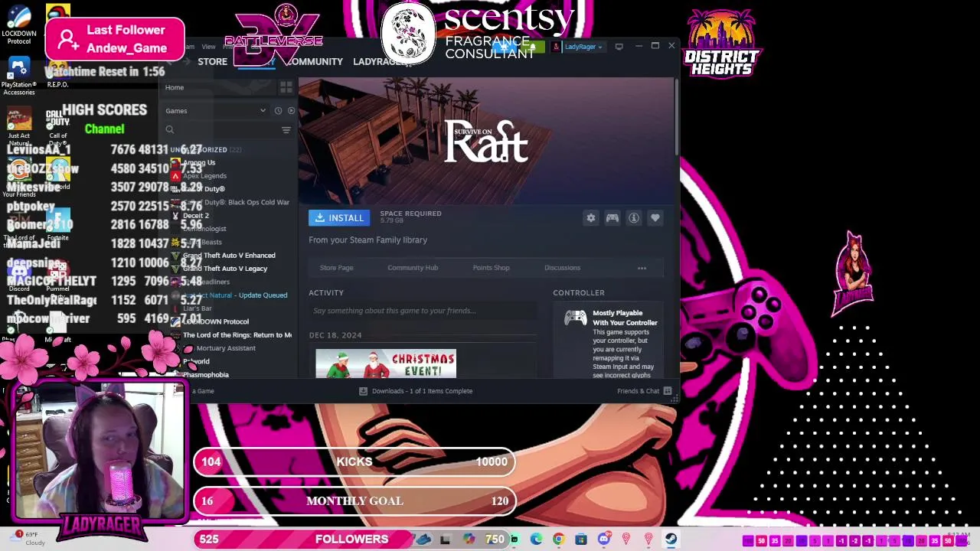Click the library search magnifier icon
This screenshot has height=551, width=980.
pos(170,130)
